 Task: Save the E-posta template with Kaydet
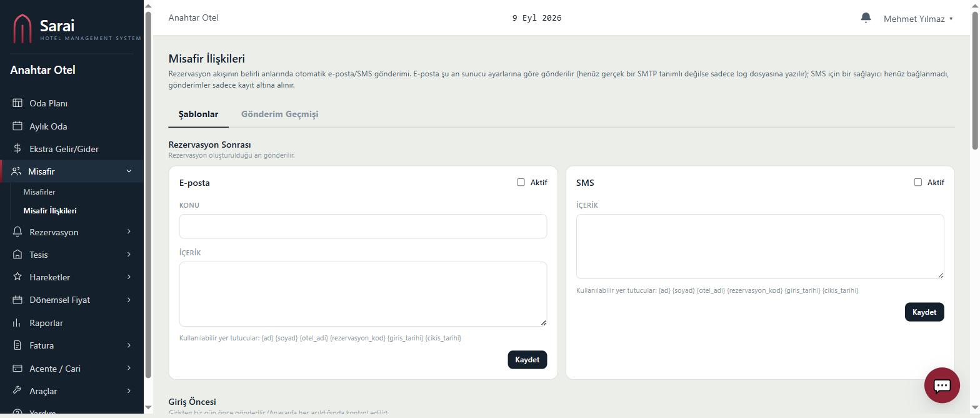pos(527,360)
